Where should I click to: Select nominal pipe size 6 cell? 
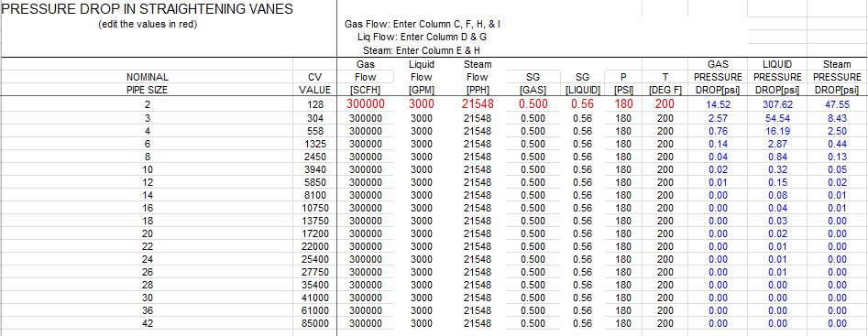click(x=148, y=144)
